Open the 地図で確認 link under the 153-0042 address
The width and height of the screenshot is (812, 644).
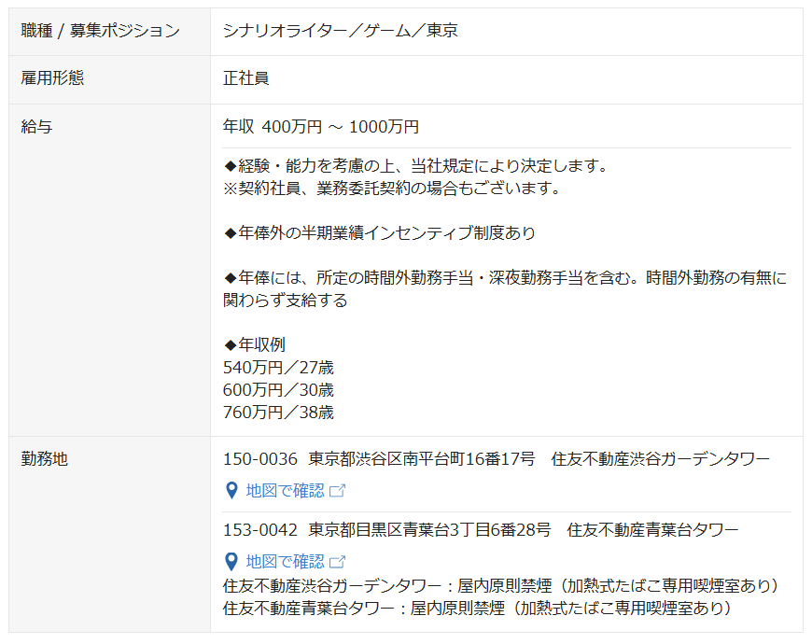(x=285, y=561)
